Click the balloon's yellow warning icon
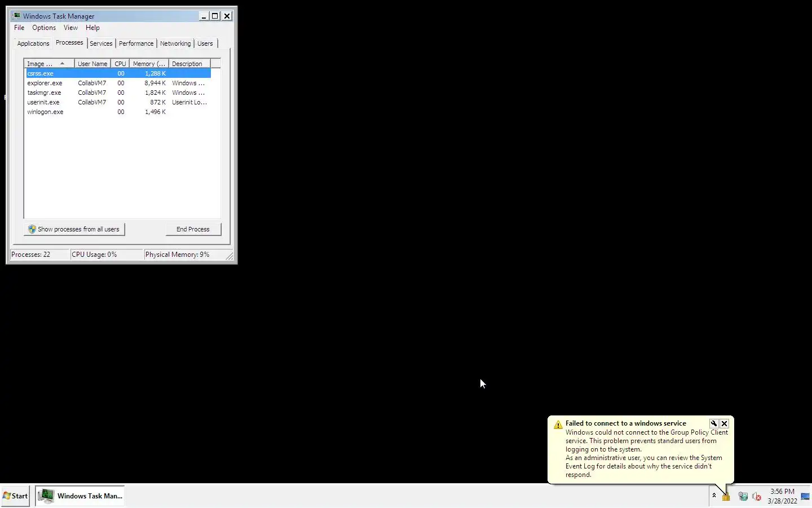 tap(558, 424)
